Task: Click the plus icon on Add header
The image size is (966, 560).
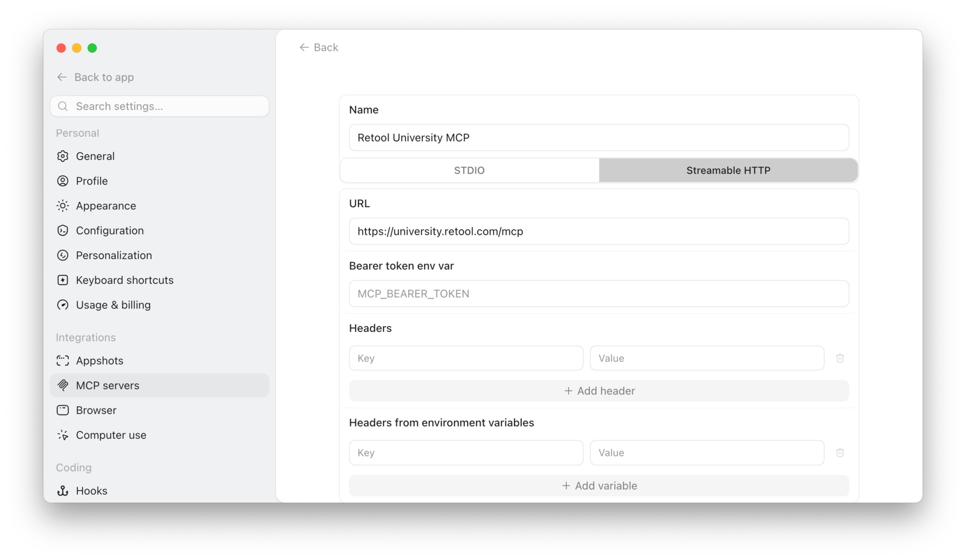Action: tap(568, 391)
